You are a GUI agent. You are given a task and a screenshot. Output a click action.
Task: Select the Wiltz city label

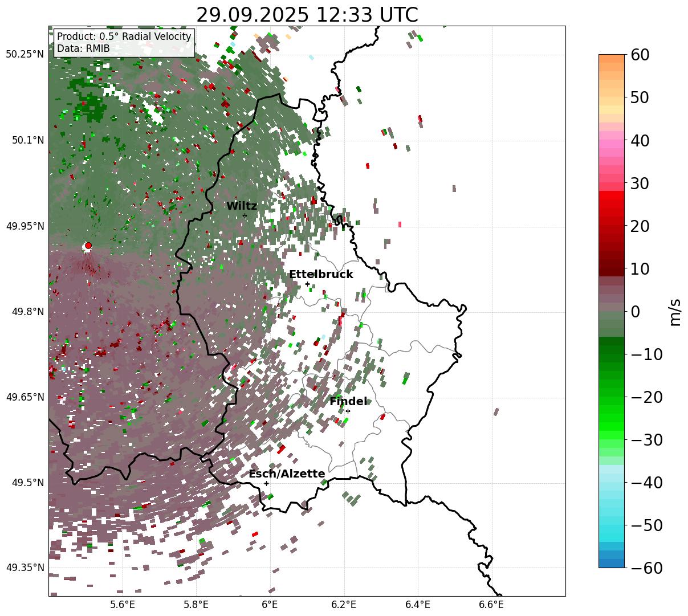click(x=242, y=206)
